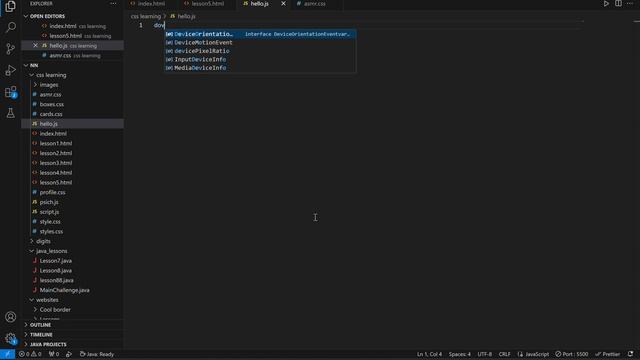Change end of line sequence CRLF
The image size is (640, 360).
coord(504,354)
